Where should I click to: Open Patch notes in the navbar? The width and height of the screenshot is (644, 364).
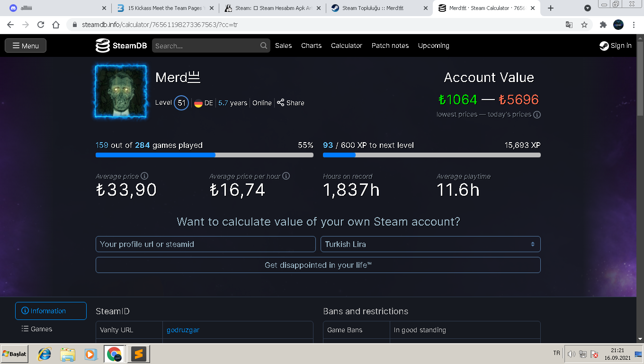(x=390, y=45)
